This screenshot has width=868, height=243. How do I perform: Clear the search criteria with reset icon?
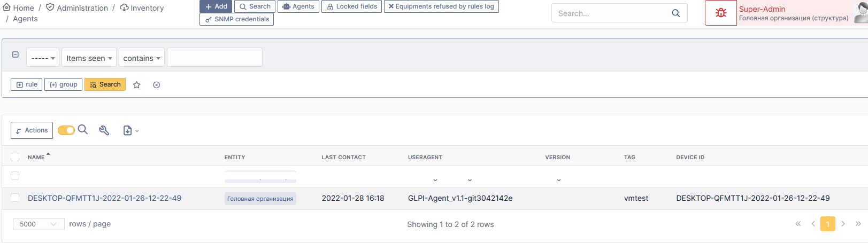click(157, 85)
